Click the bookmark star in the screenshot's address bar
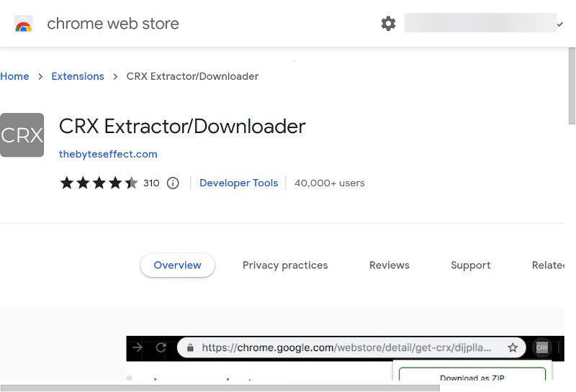 [x=513, y=347]
